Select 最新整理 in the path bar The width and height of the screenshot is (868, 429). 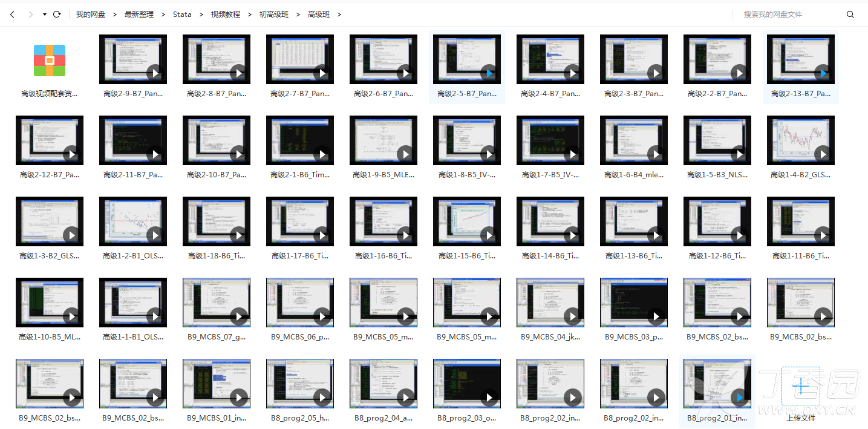(x=139, y=15)
